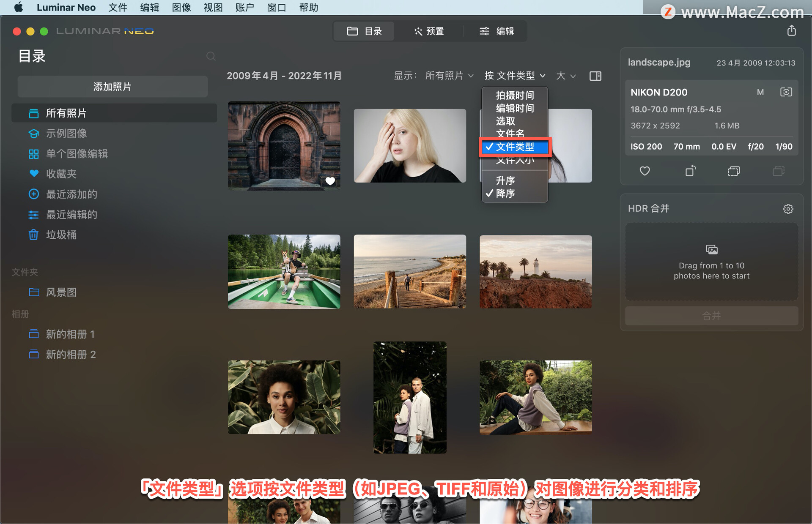Select the beach boardwalk photo thumbnail
812x524 pixels.
pos(410,272)
